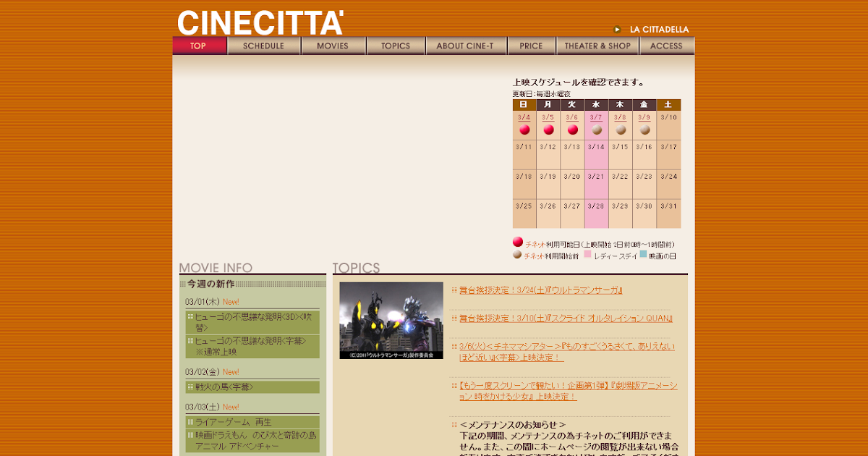Click the blue 映画の日 legend swatch
This screenshot has width=868, height=456.
(x=643, y=255)
